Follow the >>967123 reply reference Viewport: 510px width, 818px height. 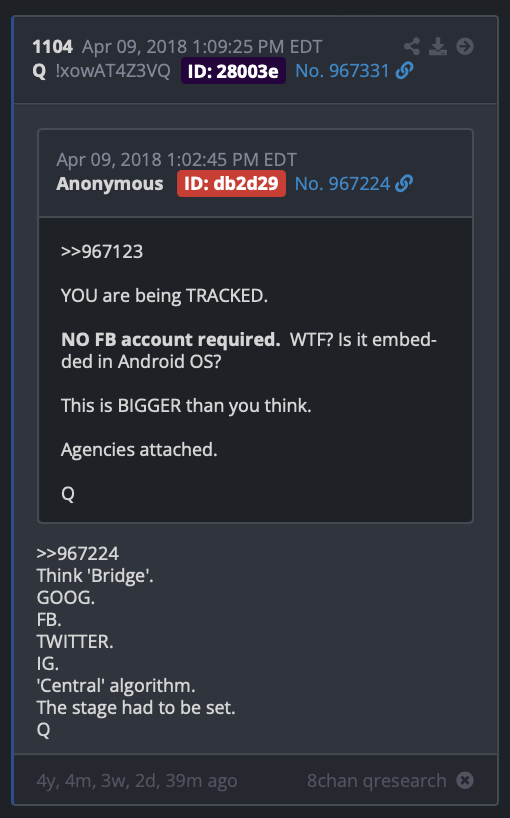[x=102, y=251]
